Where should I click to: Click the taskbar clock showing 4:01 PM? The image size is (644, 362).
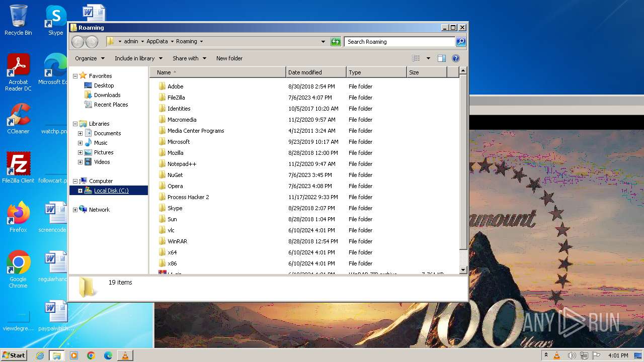pos(618,355)
